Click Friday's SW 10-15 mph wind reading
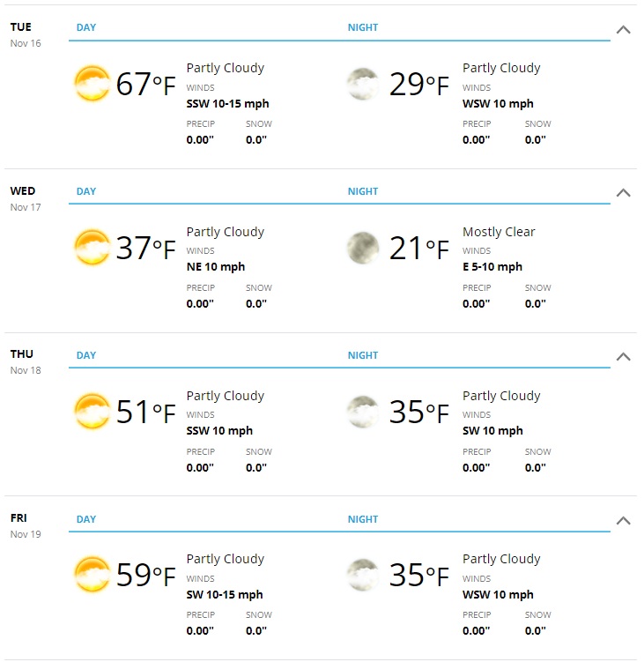Screen dimensions: 644x662 point(225,594)
